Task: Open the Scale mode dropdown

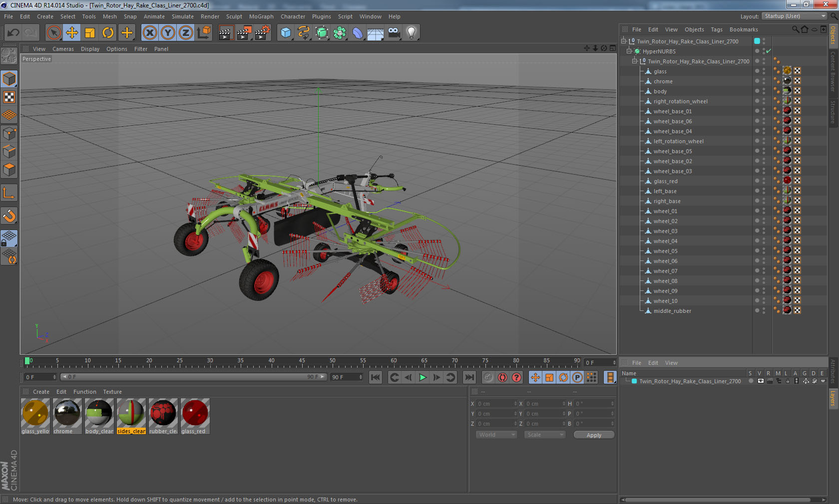Action: (x=544, y=435)
